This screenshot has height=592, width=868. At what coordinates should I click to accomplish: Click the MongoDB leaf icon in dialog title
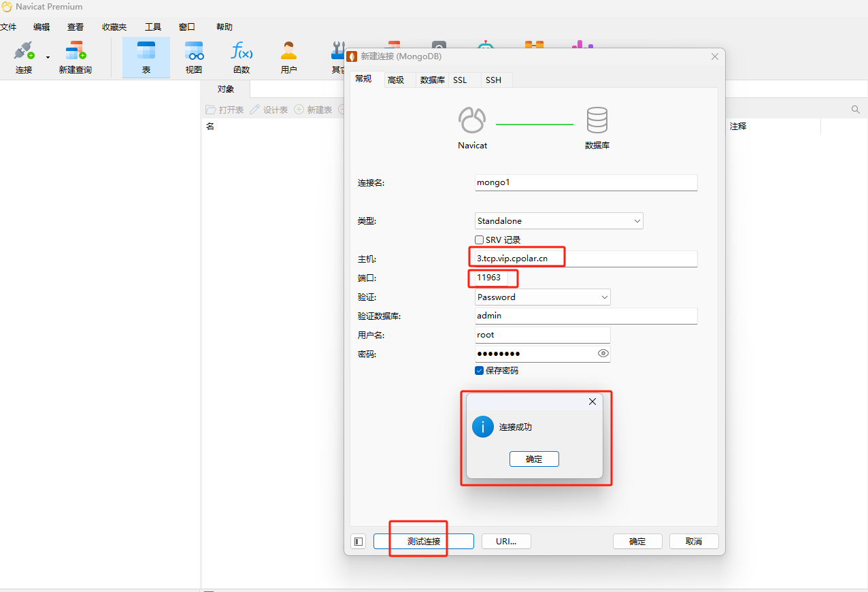[x=352, y=56]
